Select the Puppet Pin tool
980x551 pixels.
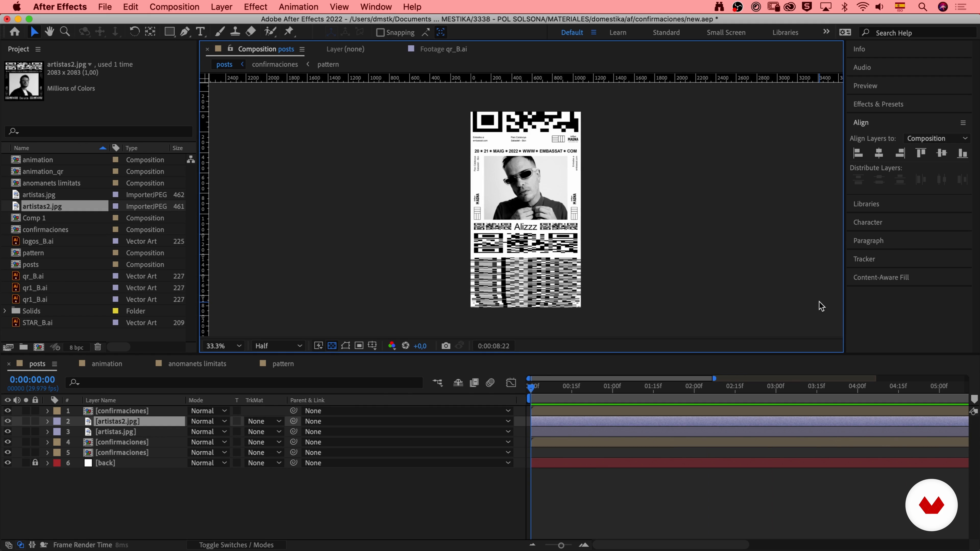point(289,32)
